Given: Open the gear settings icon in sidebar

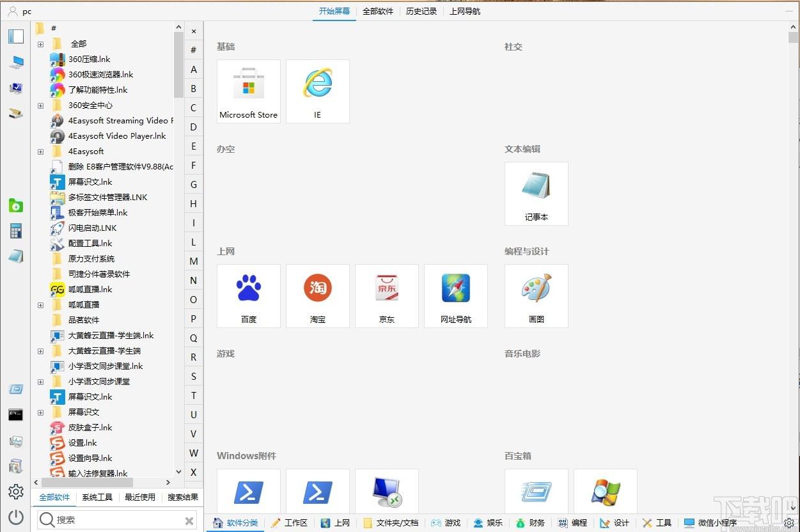Looking at the screenshot, I should click(x=16, y=491).
